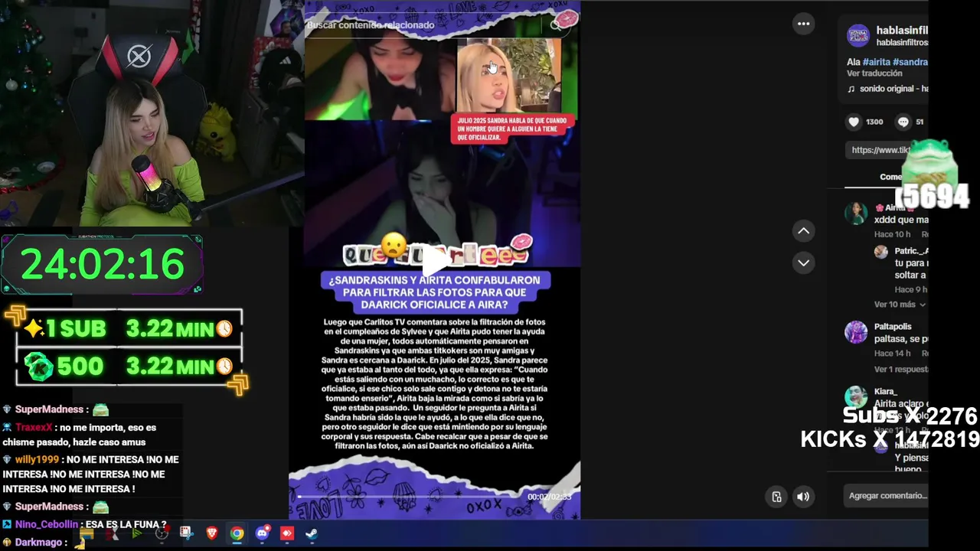The height and width of the screenshot is (551, 980).
Task: Click chat username willy1999
Action: pyautogui.click(x=37, y=460)
